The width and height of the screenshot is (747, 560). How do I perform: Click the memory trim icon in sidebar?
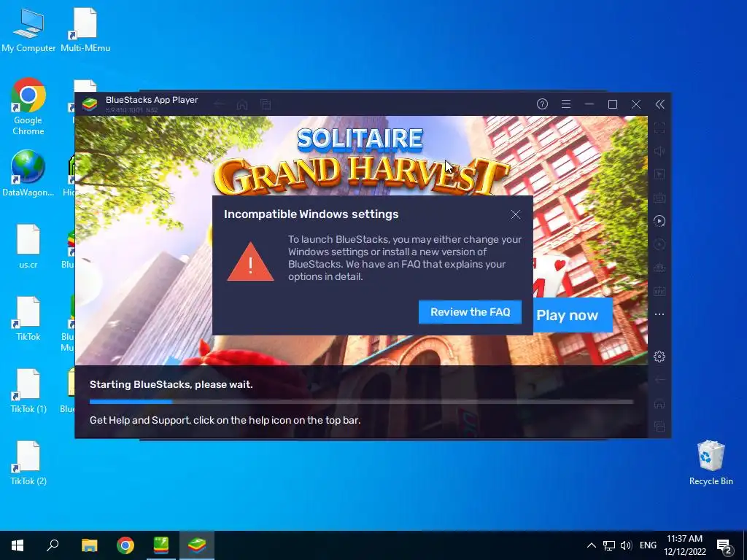click(x=659, y=268)
